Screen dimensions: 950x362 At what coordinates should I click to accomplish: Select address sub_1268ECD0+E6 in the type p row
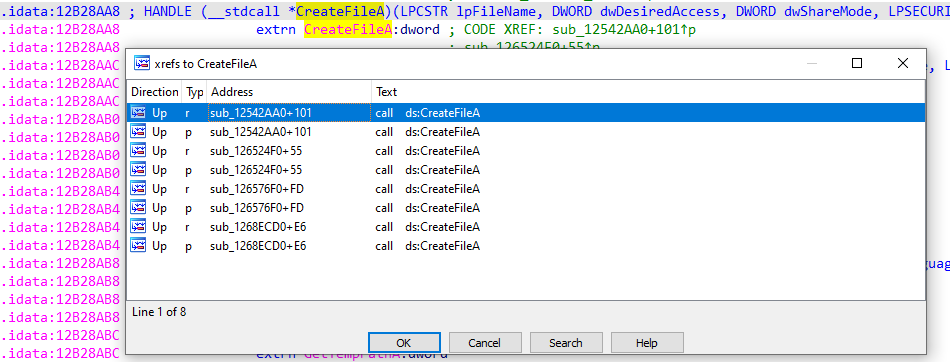(x=258, y=246)
